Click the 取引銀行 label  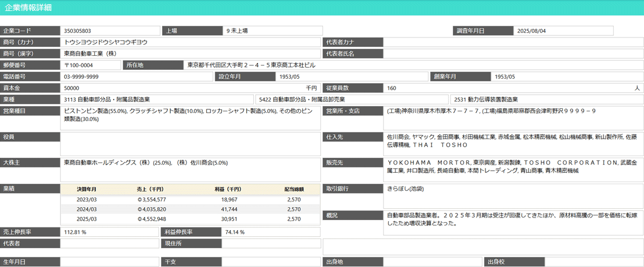point(353,189)
